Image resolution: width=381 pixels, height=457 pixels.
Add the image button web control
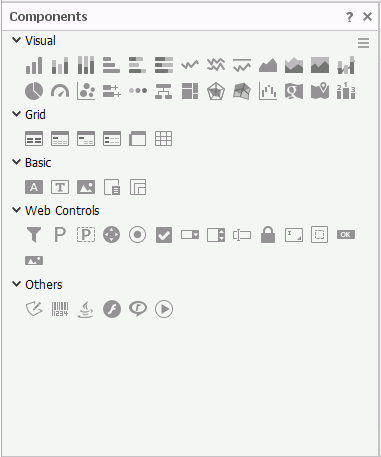[x=34, y=261]
